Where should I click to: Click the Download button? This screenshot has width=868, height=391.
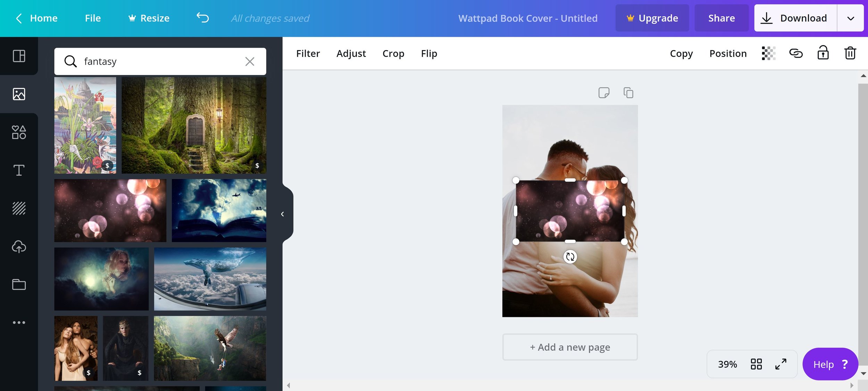(x=795, y=18)
